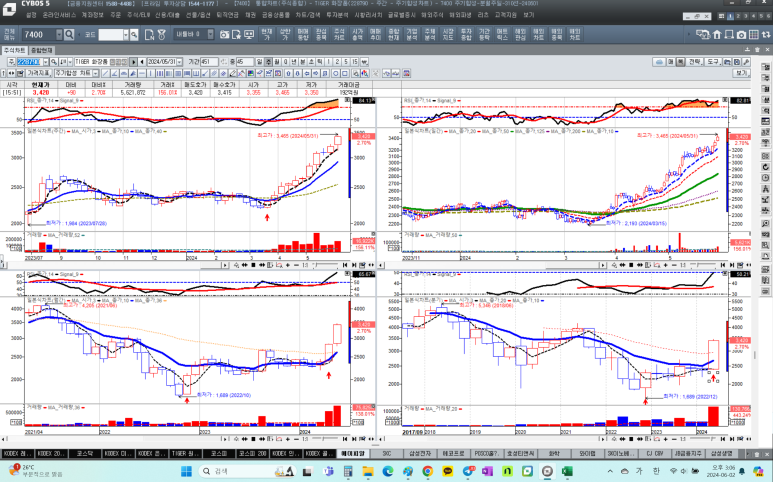Click the 현재가 toolbar button
This screenshot has height=482, width=773.
pyautogui.click(x=267, y=34)
